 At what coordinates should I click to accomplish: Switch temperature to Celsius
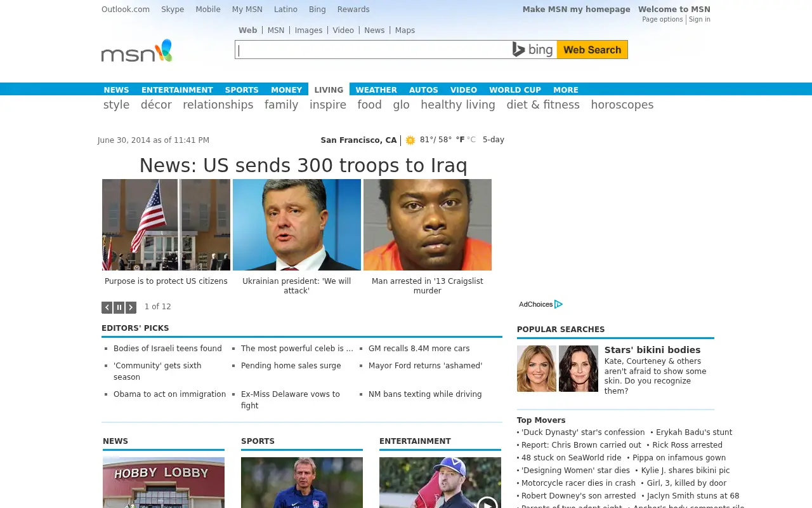tap(471, 140)
